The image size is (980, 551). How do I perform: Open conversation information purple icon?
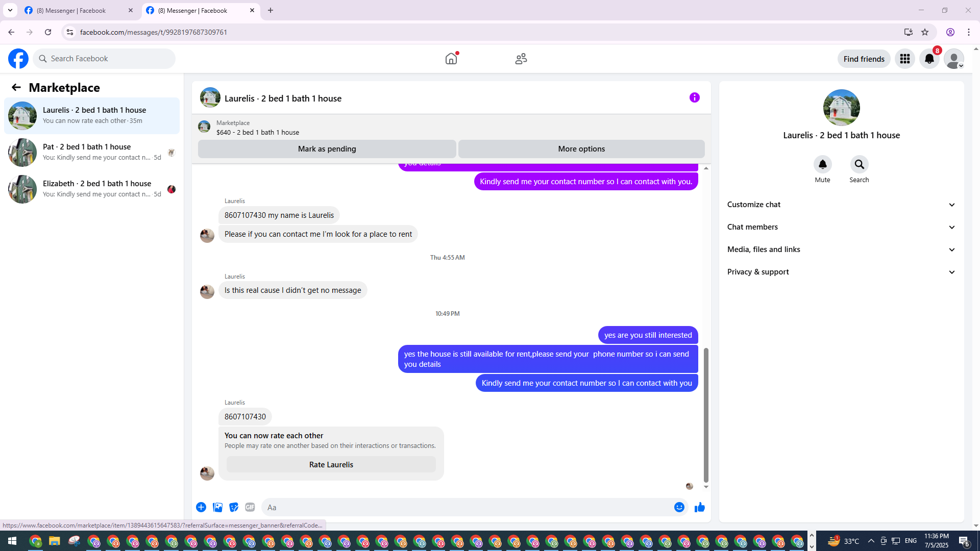coord(694,97)
